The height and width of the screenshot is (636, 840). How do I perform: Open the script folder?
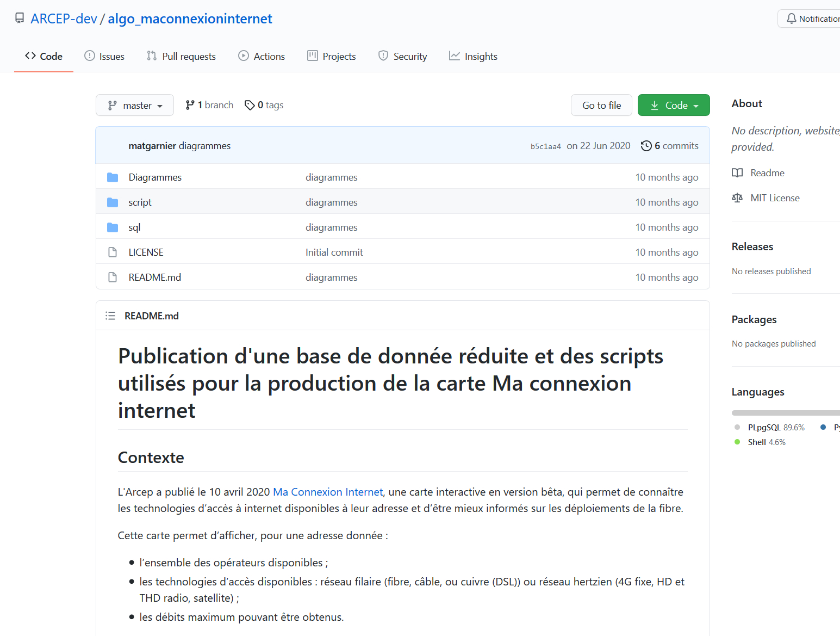point(140,202)
